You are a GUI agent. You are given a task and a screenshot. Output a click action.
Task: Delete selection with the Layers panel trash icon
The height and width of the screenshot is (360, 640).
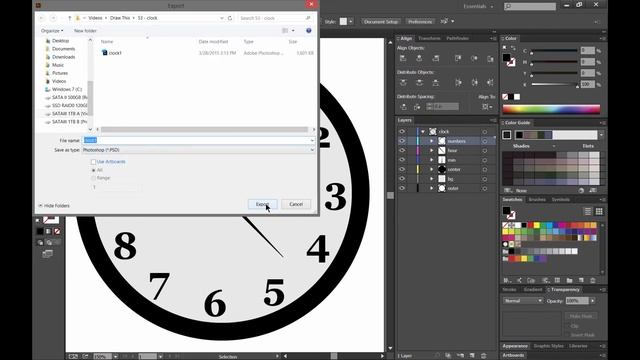point(484,356)
